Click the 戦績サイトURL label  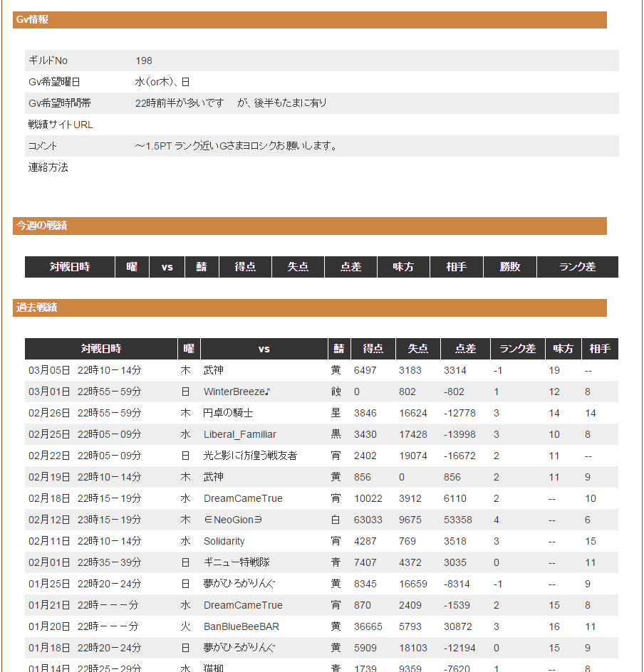[x=61, y=125]
